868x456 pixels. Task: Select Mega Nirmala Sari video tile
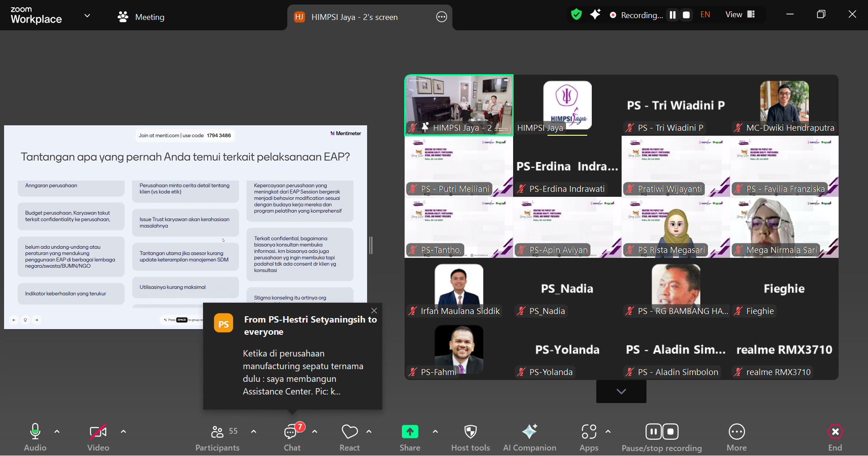[x=784, y=228]
